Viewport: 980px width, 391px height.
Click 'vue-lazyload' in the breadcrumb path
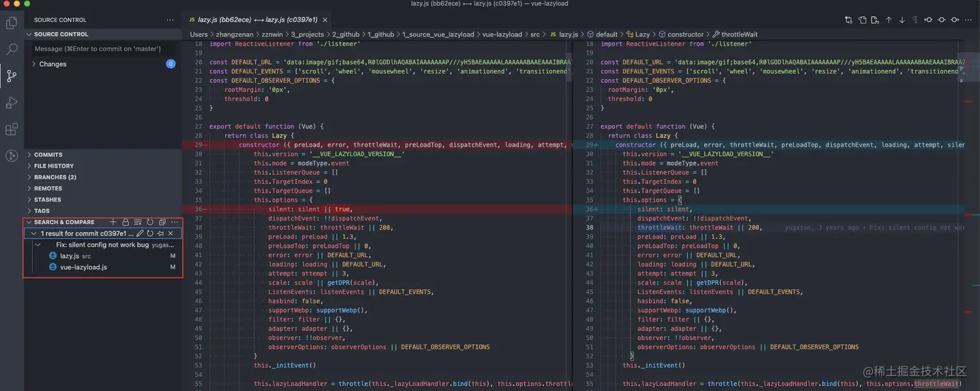click(x=502, y=34)
